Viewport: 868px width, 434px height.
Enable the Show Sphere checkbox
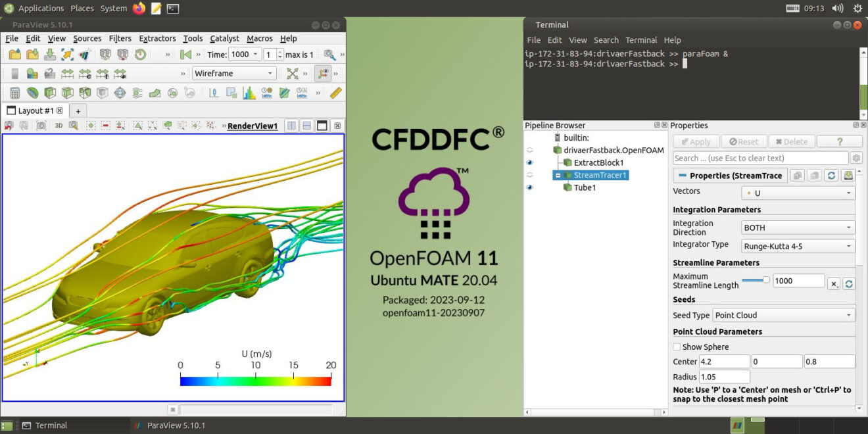tap(675, 347)
